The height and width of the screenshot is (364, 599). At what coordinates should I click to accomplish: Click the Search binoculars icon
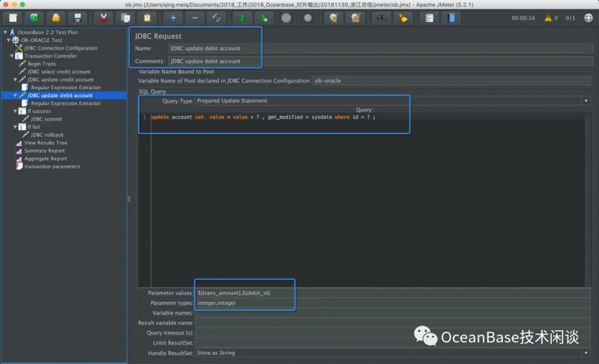coord(382,18)
